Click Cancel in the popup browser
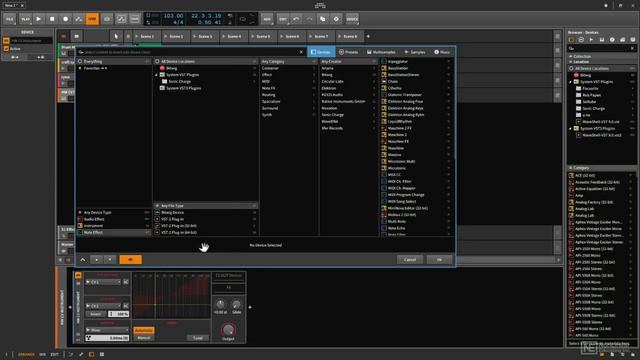 (x=410, y=260)
